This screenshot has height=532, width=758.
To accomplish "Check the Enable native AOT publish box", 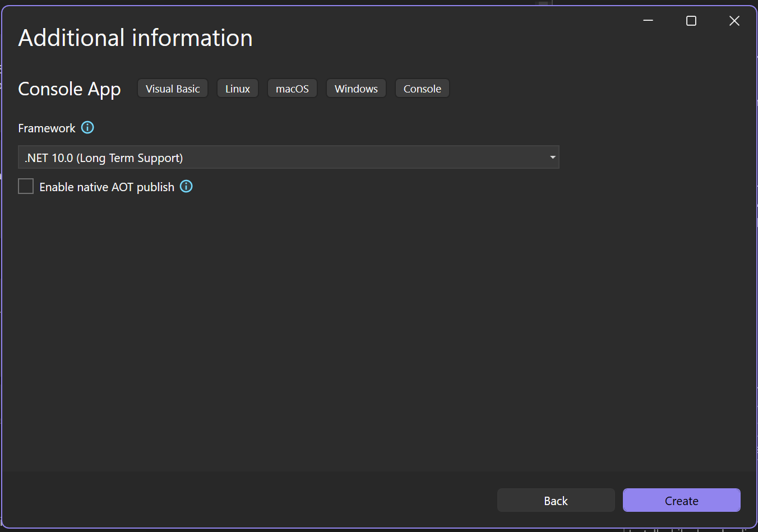I will (x=26, y=186).
